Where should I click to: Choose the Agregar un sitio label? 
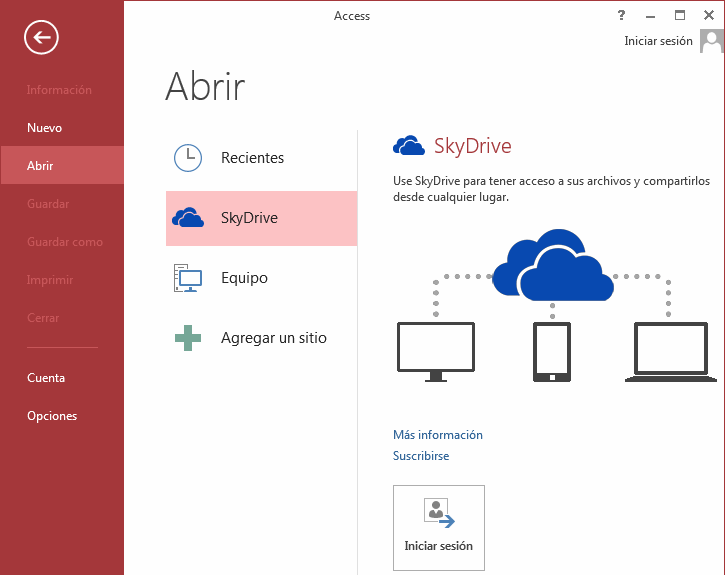pyautogui.click(x=273, y=338)
